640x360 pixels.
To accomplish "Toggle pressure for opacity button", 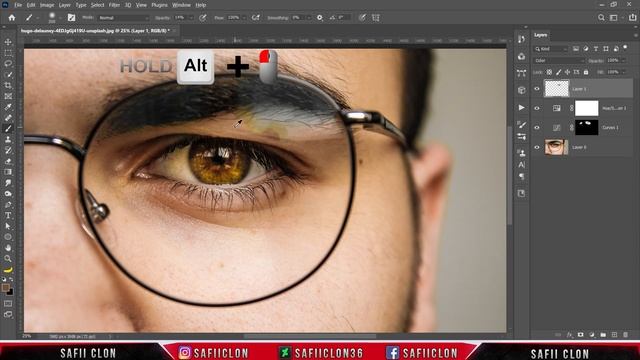I will (x=203, y=18).
